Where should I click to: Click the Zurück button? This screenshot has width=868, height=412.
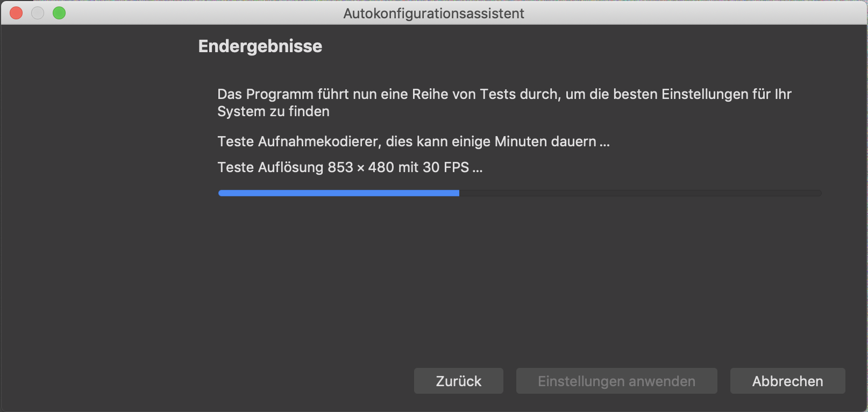click(x=458, y=381)
